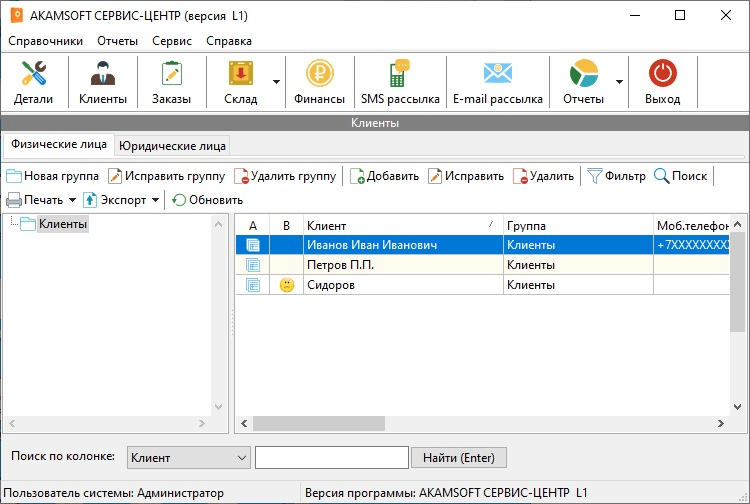Click Удалить to delete the client
The width and height of the screenshot is (750, 504).
click(543, 176)
